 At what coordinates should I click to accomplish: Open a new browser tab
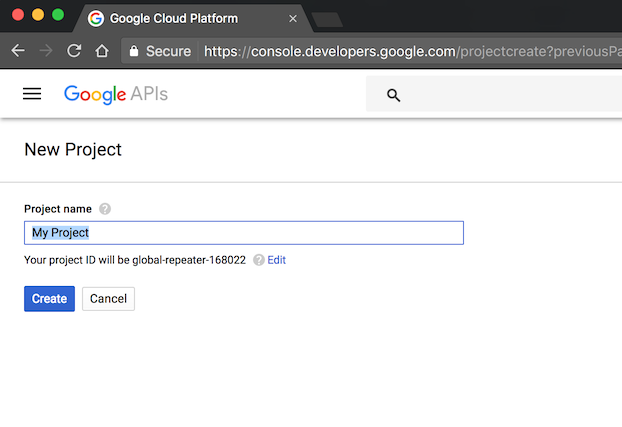326,19
